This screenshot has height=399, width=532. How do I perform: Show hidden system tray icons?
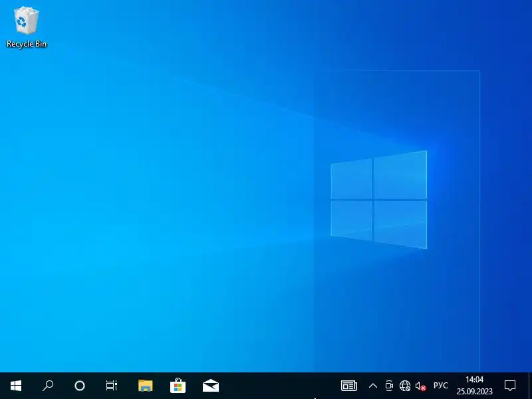tap(373, 386)
